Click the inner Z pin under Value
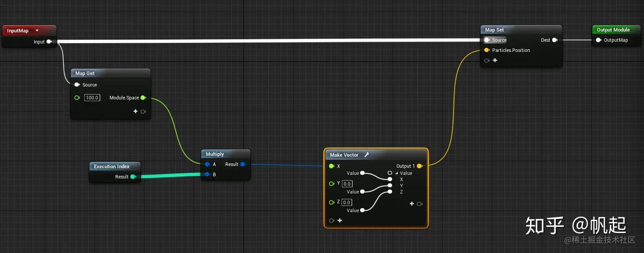This screenshot has width=644, height=253. (x=390, y=192)
